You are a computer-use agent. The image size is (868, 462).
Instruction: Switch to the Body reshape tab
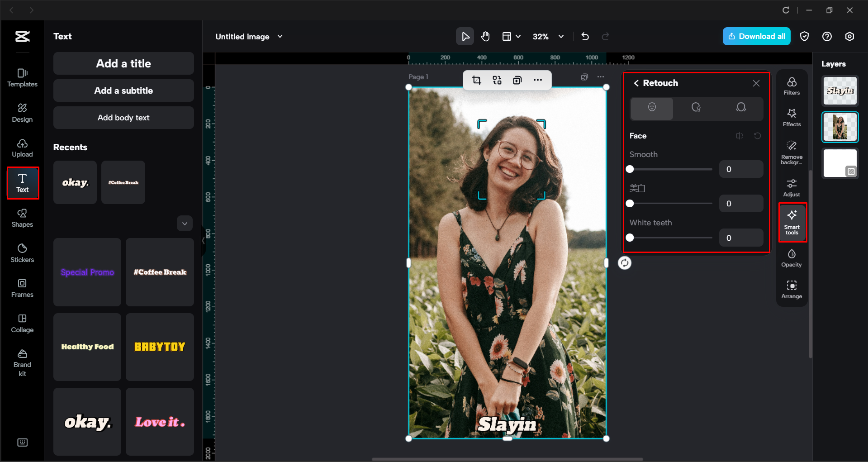[741, 109]
